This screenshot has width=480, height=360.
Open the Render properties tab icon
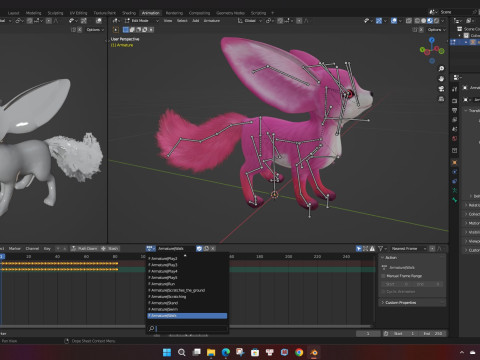(455, 101)
